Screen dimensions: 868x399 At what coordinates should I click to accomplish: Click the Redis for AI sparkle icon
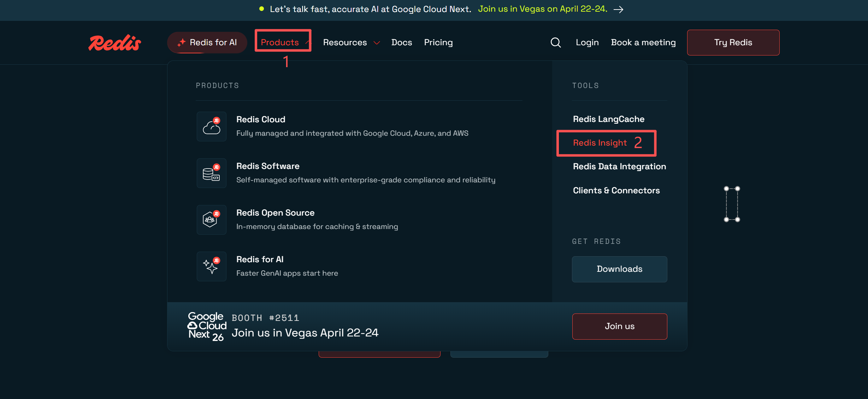tap(211, 266)
